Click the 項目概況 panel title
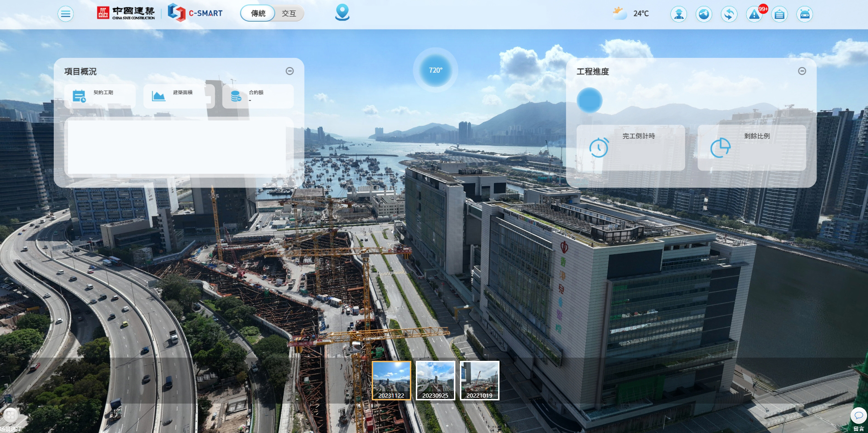 click(x=80, y=71)
